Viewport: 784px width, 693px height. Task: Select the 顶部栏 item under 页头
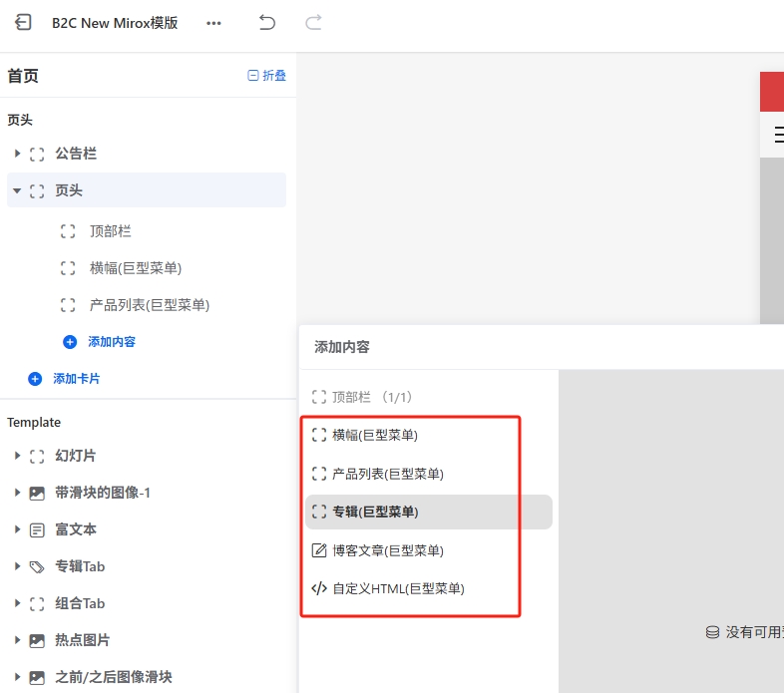110,231
